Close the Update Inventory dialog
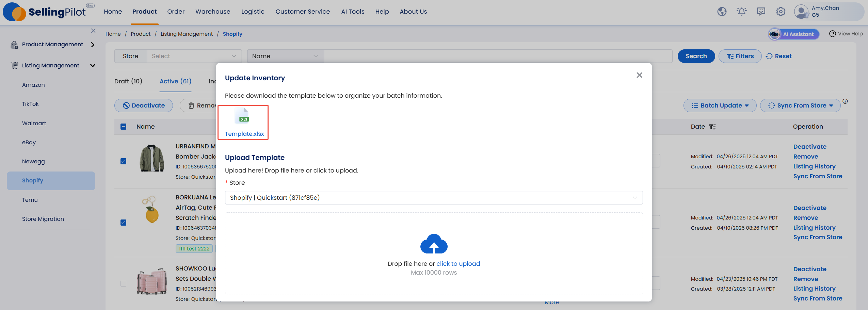Screen dimensions: 868x310 (x=639, y=75)
